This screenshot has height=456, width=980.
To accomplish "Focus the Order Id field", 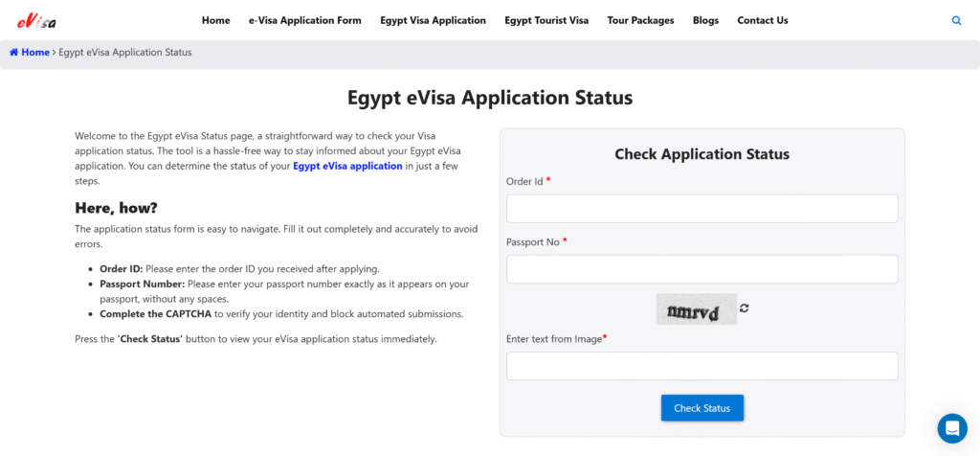I will (x=702, y=209).
